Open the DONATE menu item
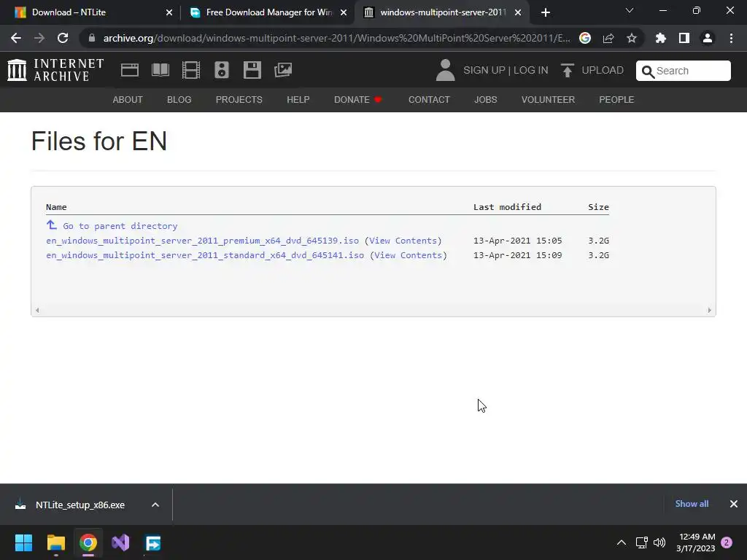This screenshot has width=747, height=560. pyautogui.click(x=357, y=99)
